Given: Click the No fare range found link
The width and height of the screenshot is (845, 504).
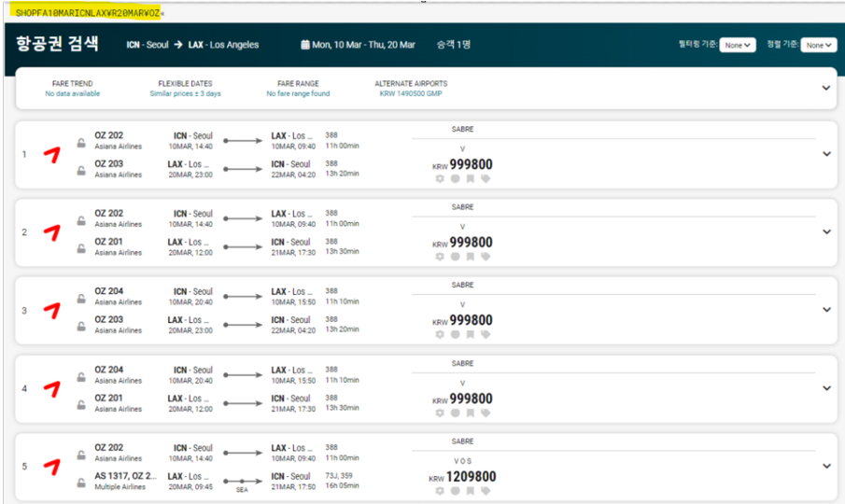Looking at the screenshot, I should pyautogui.click(x=298, y=93).
